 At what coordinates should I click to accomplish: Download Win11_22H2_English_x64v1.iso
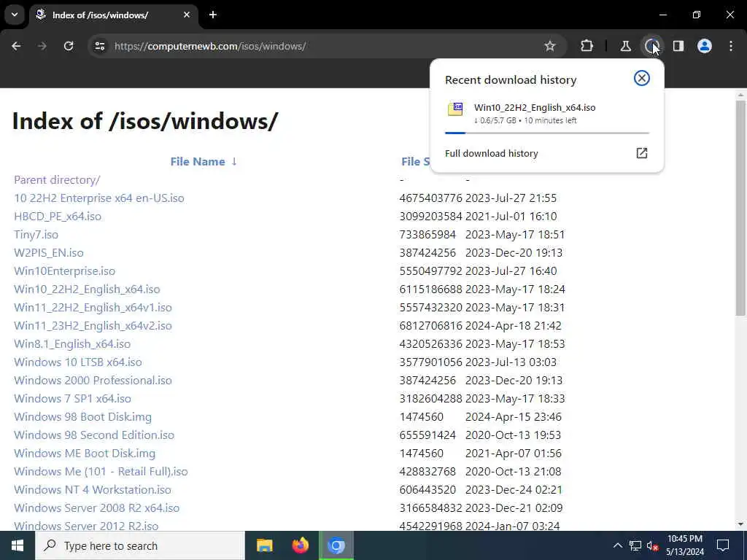(93, 308)
